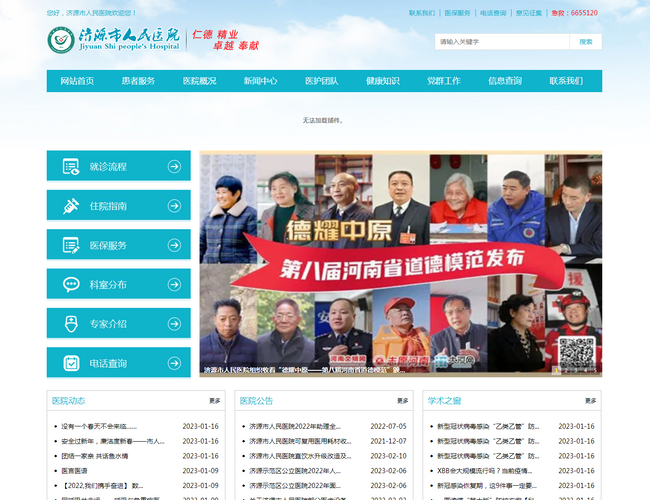This screenshot has height=500, width=650.
Task: Click the hospital logo emblem
Action: point(61,41)
